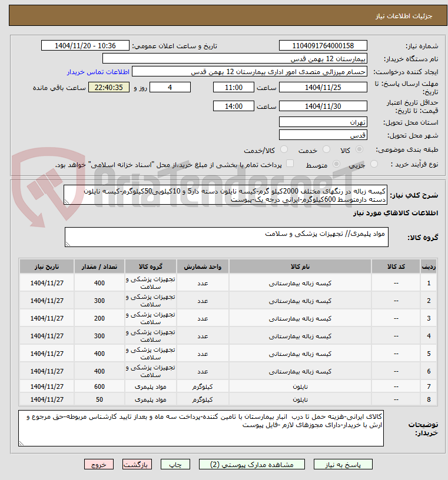Select the کالا/خدمت radio button
448x480 pixels.
pos(284,149)
